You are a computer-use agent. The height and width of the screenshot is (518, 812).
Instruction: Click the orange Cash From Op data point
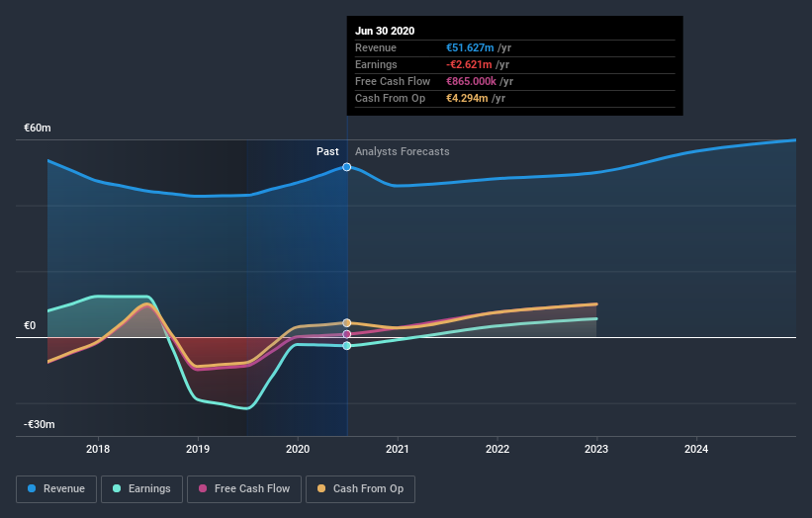(347, 323)
